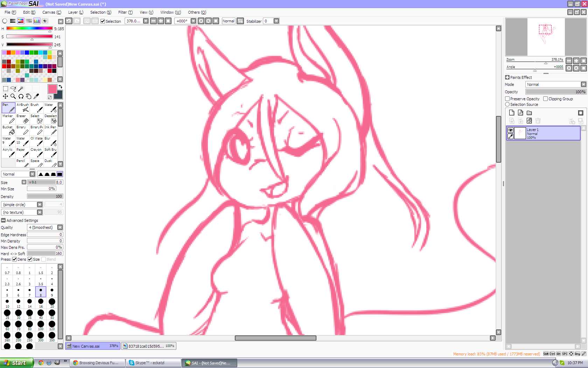Swap foreground and background colors
The image size is (588, 368).
tap(60, 87)
